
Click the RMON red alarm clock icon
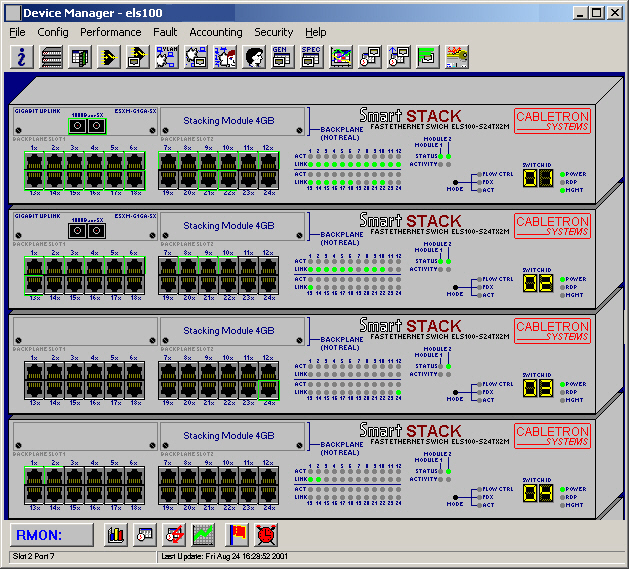tap(266, 534)
